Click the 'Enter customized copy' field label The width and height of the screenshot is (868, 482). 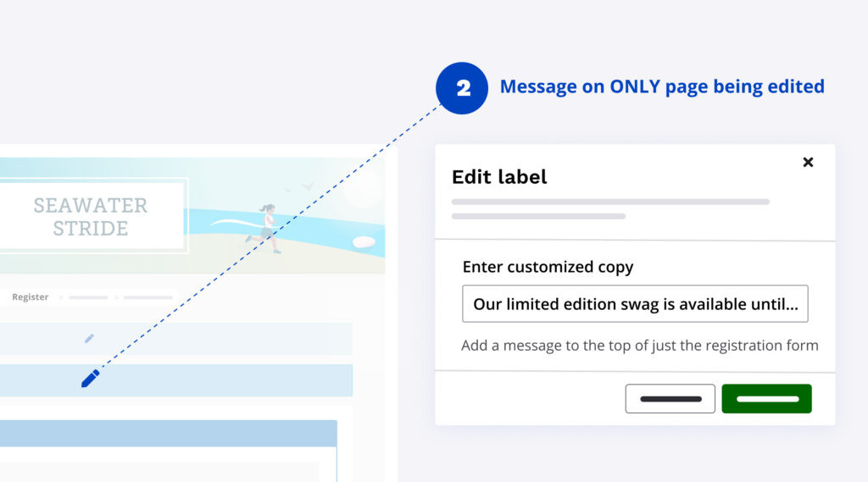tap(548, 267)
